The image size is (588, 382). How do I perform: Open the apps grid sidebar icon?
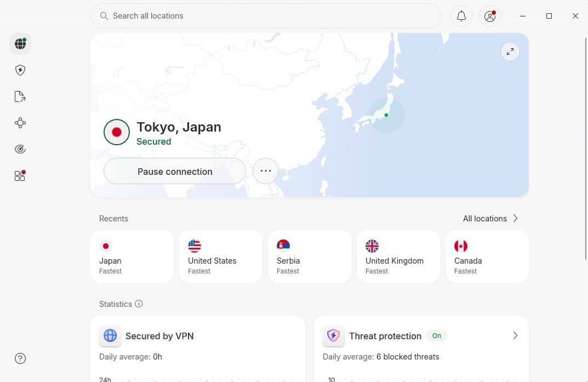[x=20, y=175]
